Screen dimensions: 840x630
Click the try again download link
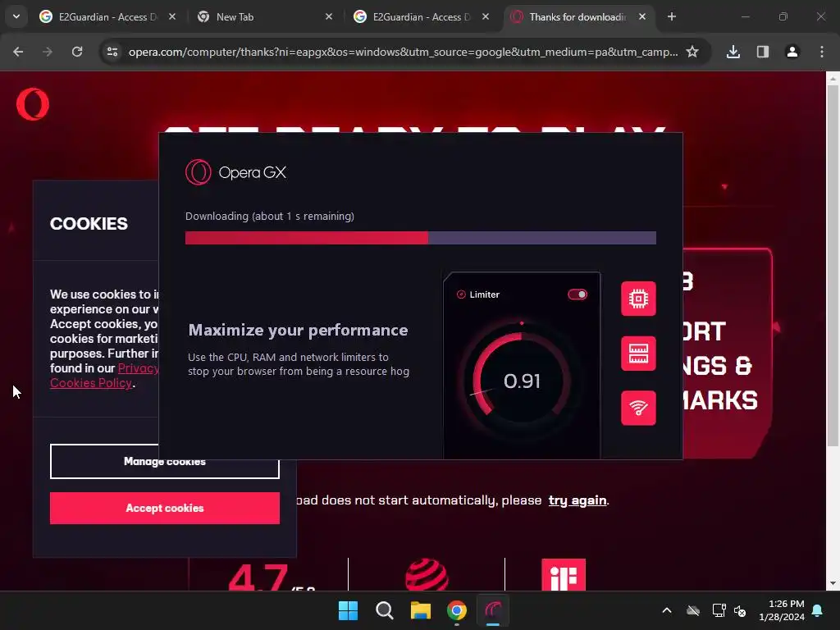coord(577,500)
